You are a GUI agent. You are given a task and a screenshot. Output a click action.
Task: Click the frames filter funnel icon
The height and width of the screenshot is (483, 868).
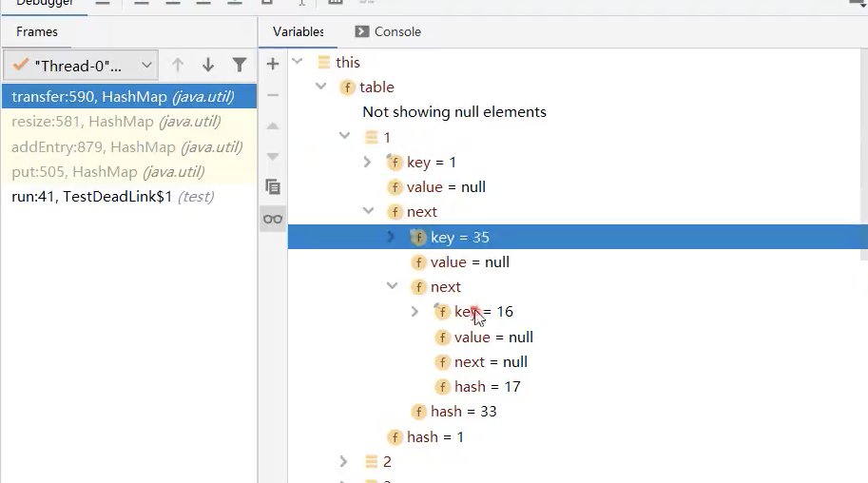tap(240, 66)
